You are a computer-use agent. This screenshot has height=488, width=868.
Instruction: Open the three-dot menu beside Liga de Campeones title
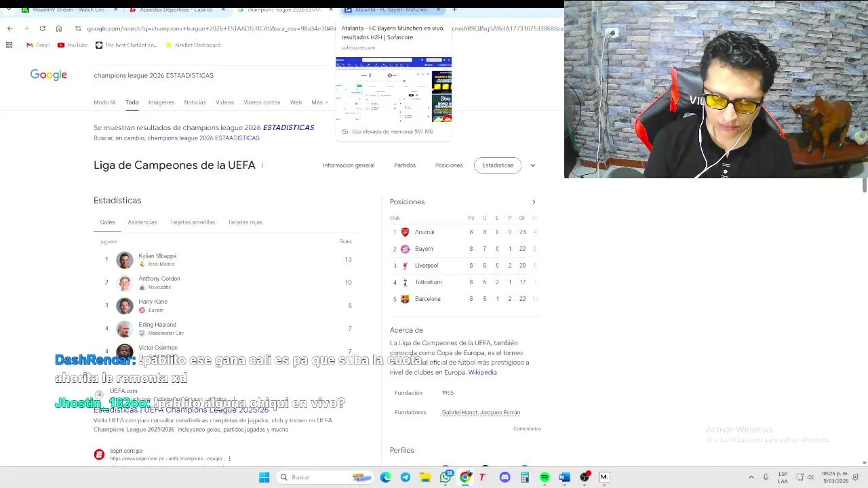click(262, 165)
